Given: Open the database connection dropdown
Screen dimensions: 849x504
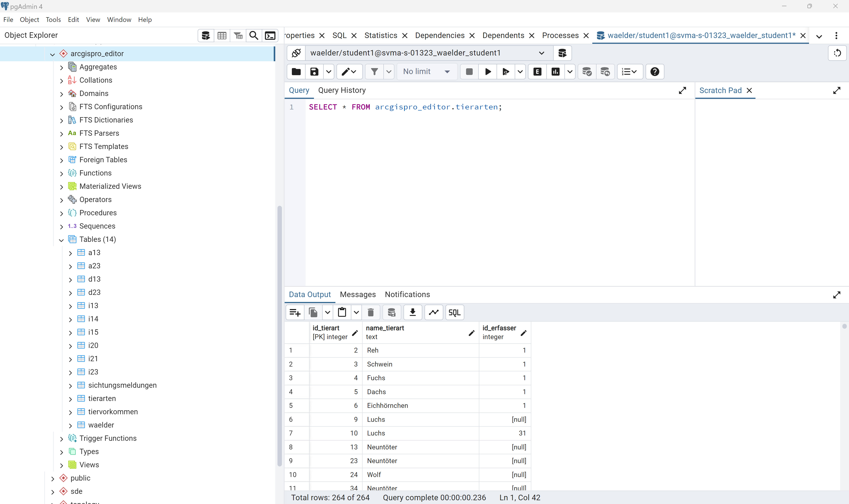Looking at the screenshot, I should [541, 53].
